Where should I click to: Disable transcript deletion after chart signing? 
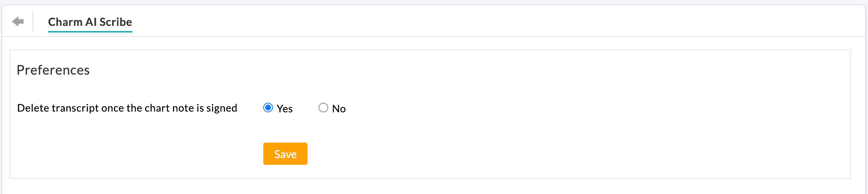coord(323,108)
